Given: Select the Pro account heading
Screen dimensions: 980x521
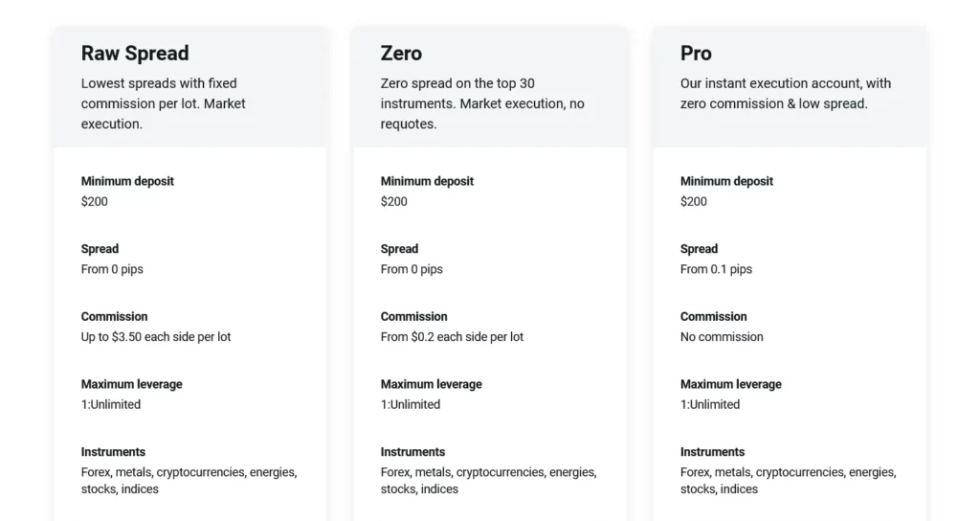Looking at the screenshot, I should pyautogui.click(x=696, y=54).
